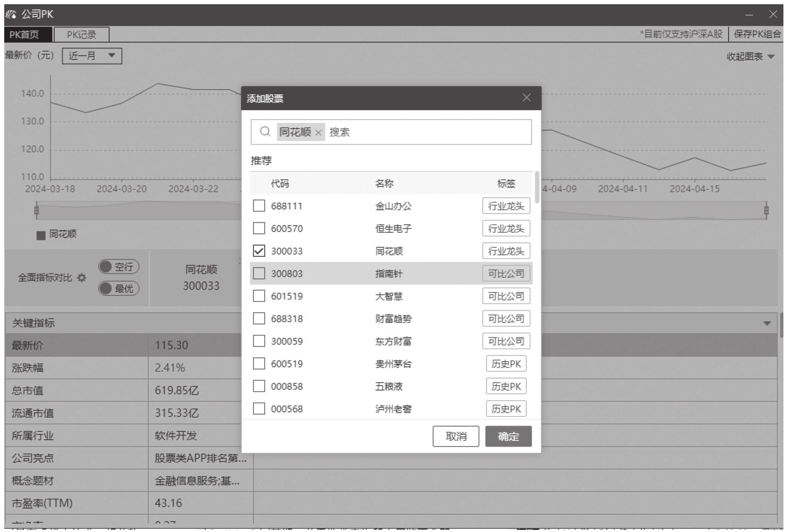Click the 同花顺 chart legend marker
Viewport: 785px width, 532px height.
click(x=41, y=235)
